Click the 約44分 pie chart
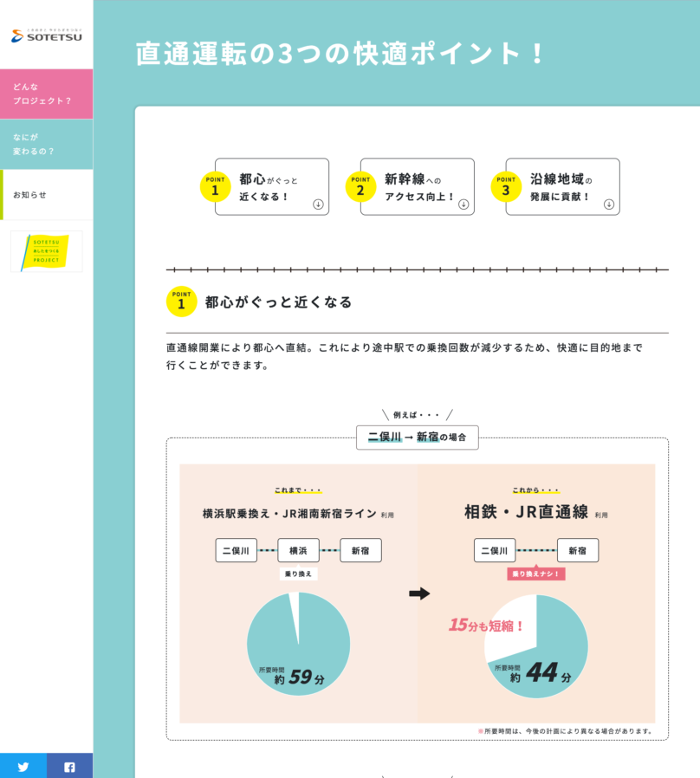The image size is (700, 778). pos(536,646)
